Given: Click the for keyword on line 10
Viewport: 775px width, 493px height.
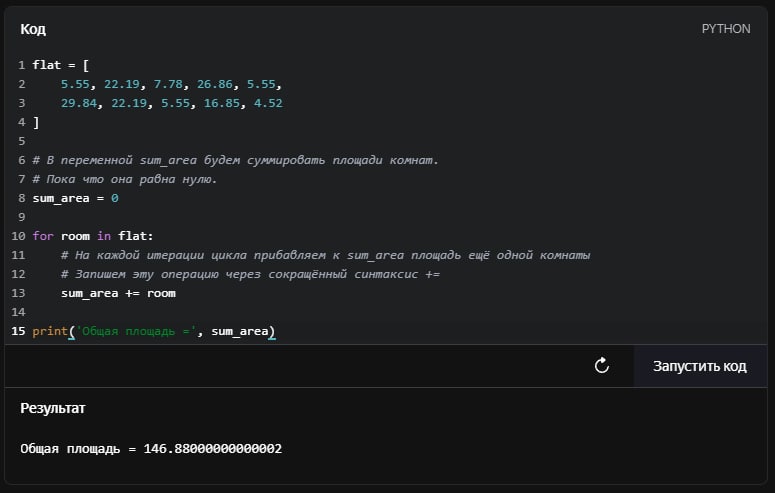Looking at the screenshot, I should 43,236.
